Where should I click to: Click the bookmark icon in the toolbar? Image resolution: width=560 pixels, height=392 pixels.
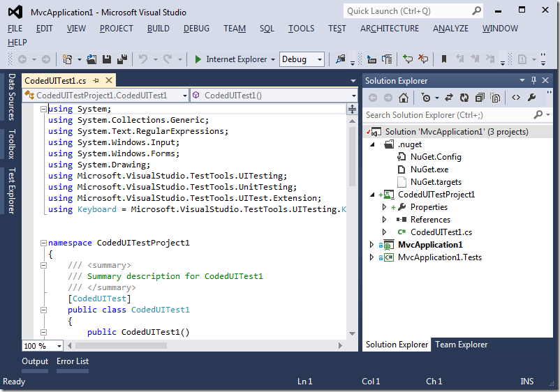tap(443, 59)
